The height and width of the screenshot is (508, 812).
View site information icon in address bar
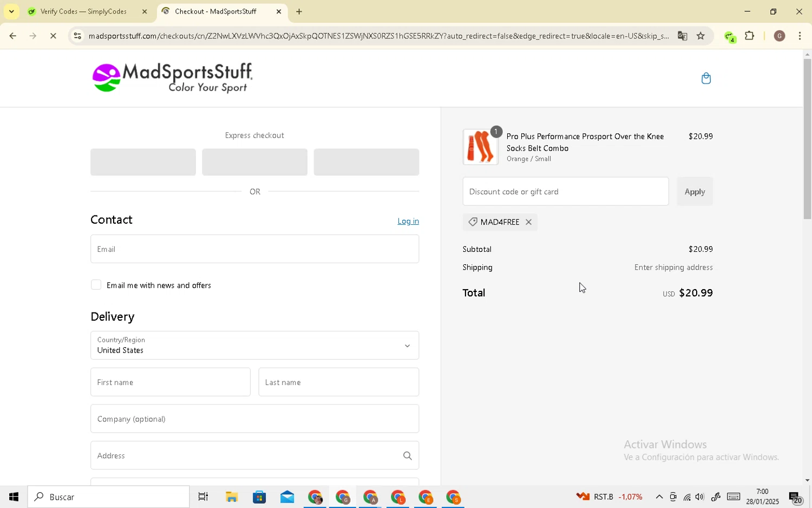click(x=77, y=36)
